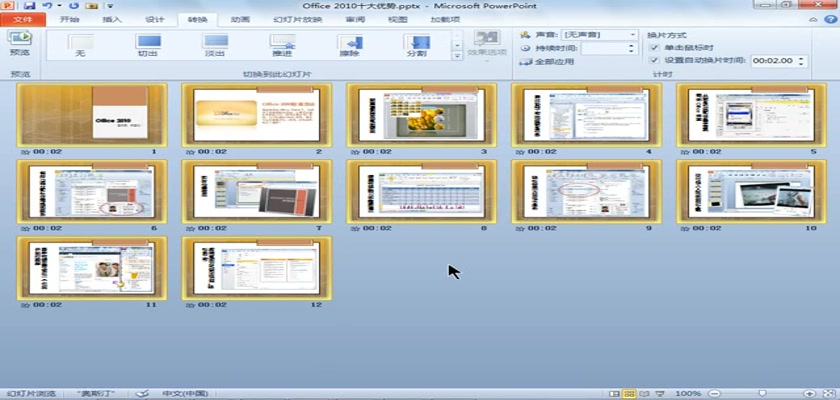Click the fit slide to window icon
Image resolution: width=840 pixels, height=400 pixels.
pos(827,394)
